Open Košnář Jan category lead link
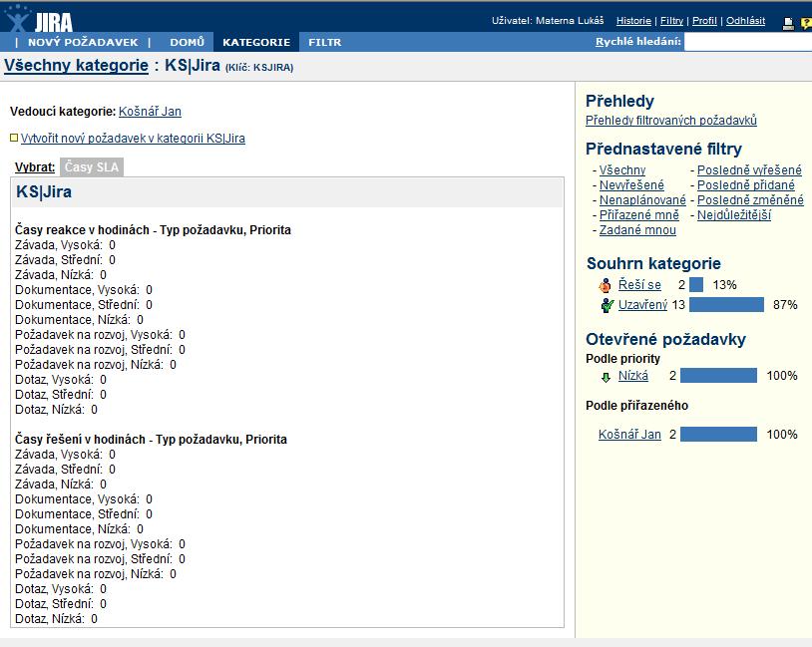The image size is (812, 647). click(150, 112)
